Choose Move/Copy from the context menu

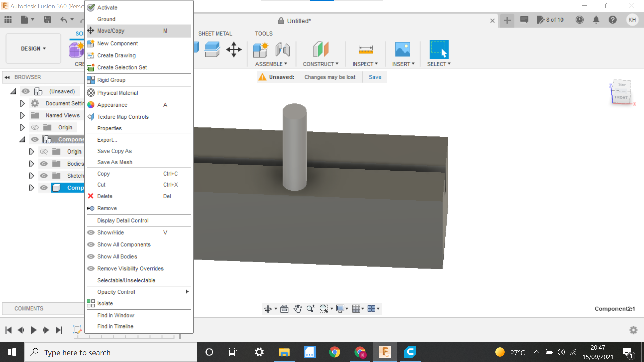pyautogui.click(x=111, y=31)
